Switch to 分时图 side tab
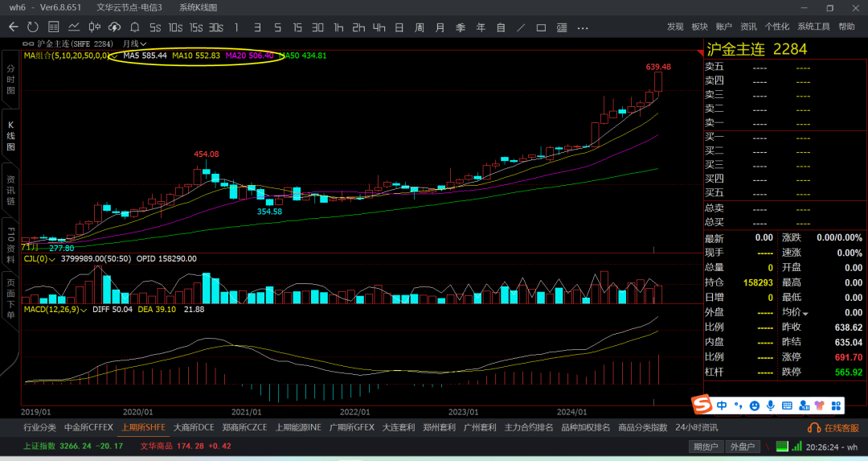The width and height of the screenshot is (868, 461). click(10, 79)
